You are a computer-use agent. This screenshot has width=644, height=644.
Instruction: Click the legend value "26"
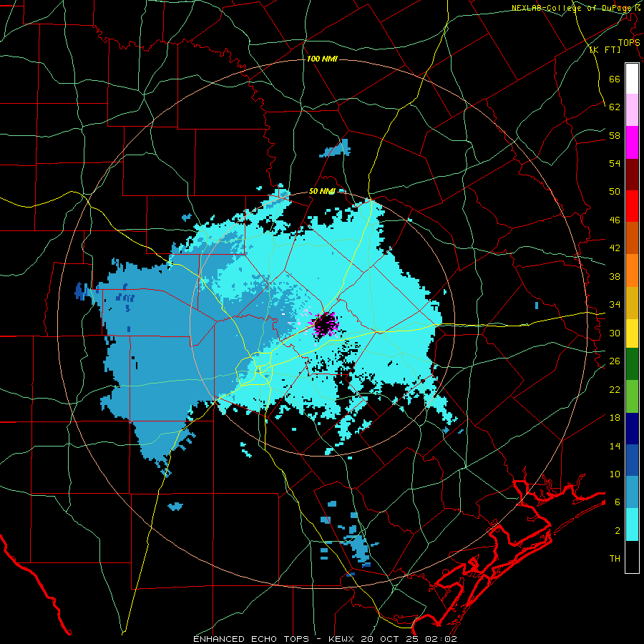click(x=615, y=361)
